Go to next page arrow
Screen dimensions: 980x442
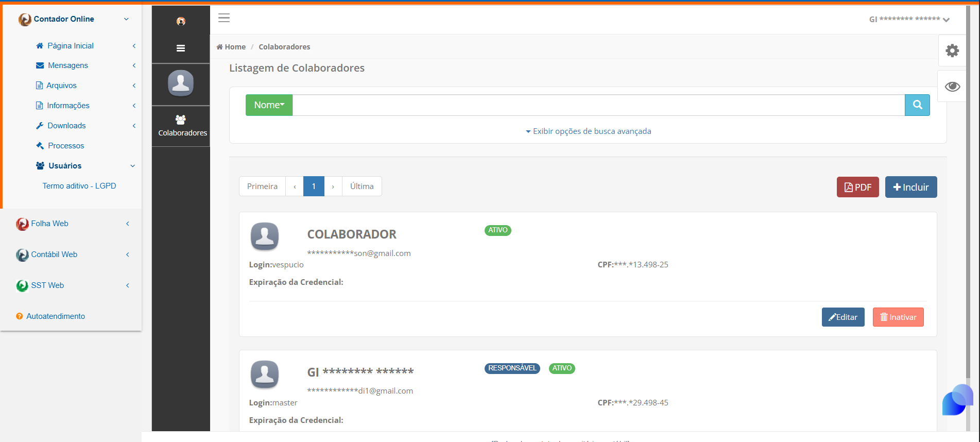pyautogui.click(x=333, y=186)
